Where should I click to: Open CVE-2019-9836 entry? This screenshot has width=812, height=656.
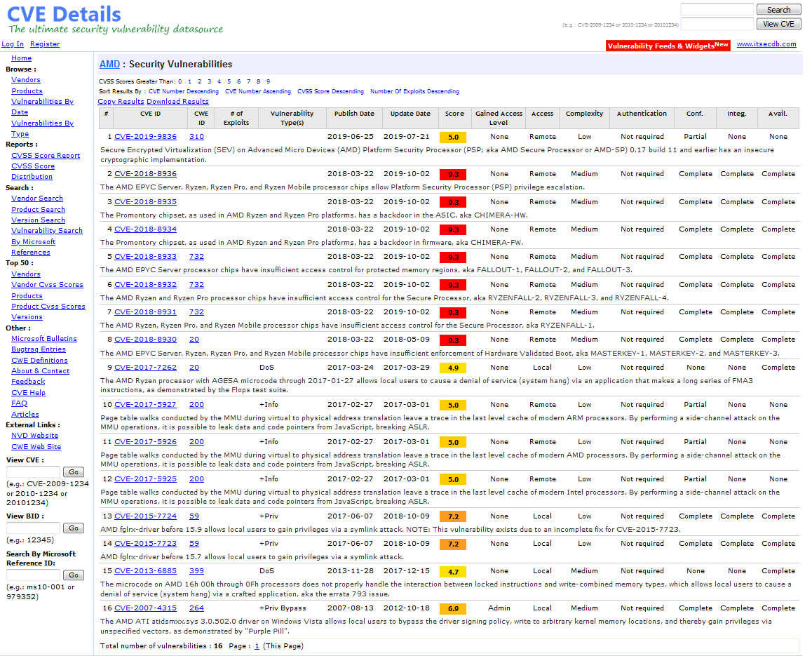pos(146,137)
